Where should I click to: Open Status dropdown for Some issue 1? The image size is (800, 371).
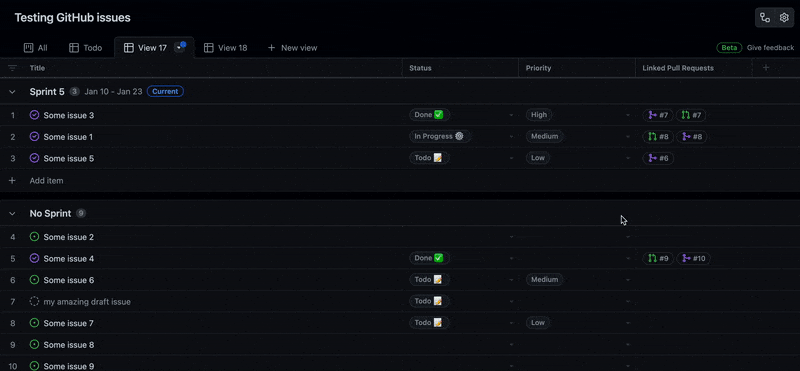click(x=511, y=137)
